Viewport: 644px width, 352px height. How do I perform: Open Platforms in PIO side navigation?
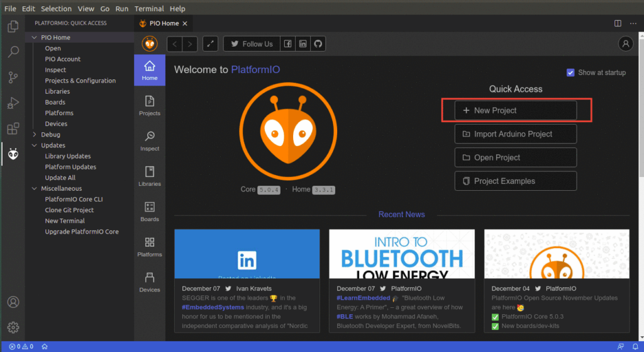pyautogui.click(x=150, y=247)
